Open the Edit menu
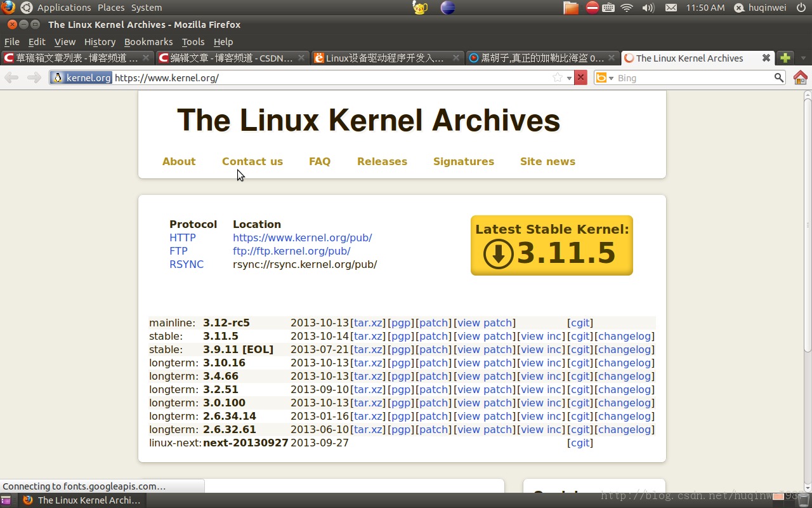Screen dimensions: 812x508 point(37,42)
